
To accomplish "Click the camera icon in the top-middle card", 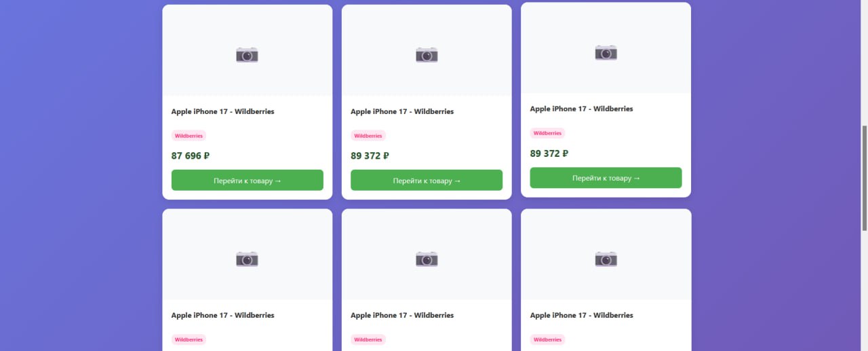I will coord(427,55).
